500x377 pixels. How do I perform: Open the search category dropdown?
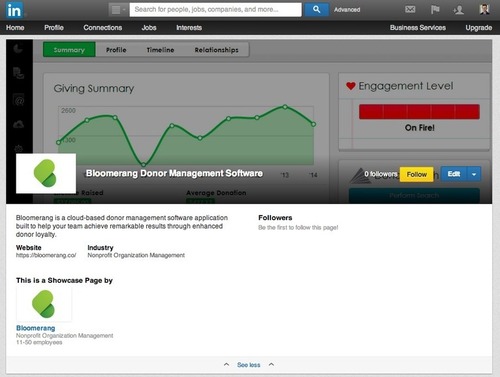118,10
